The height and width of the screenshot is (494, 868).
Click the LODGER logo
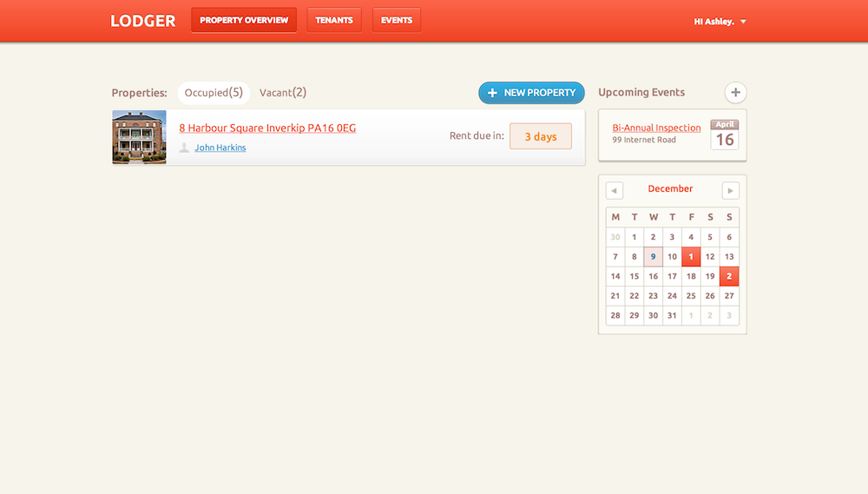(x=142, y=21)
